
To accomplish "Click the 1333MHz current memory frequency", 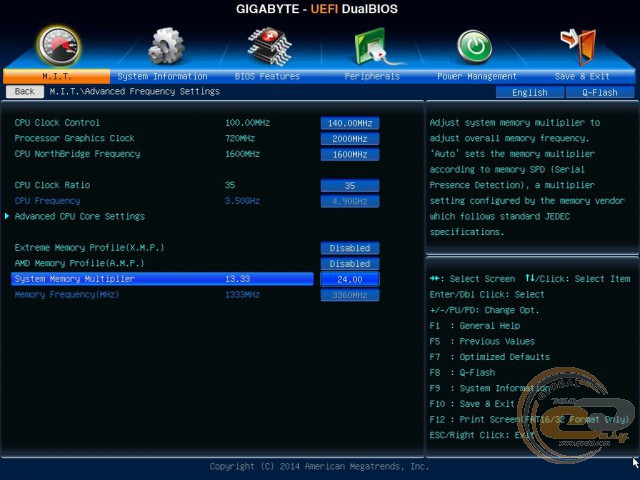I will click(242, 294).
